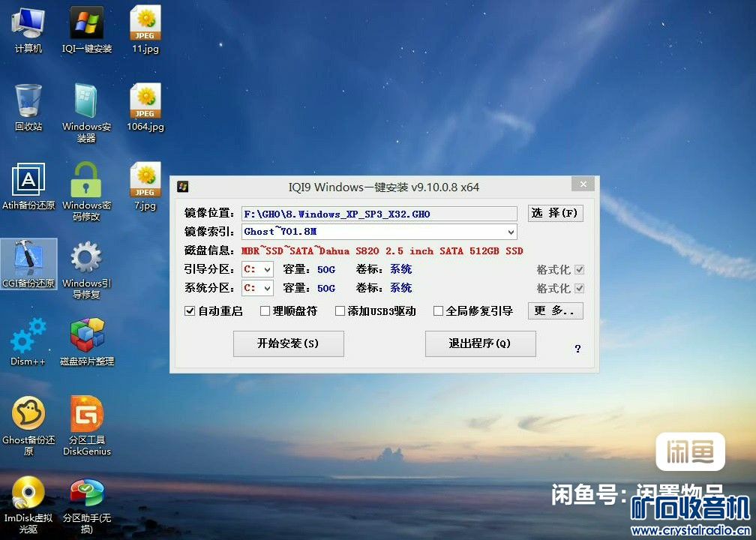Viewport: 756px width, 540px height.
Task: Open Atih备份还原 shortcut
Action: (28, 187)
